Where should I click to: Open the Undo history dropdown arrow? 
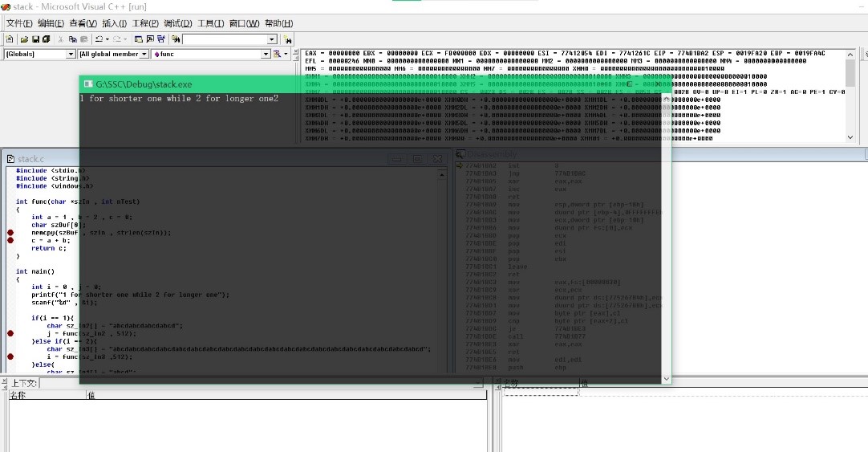[x=107, y=39]
